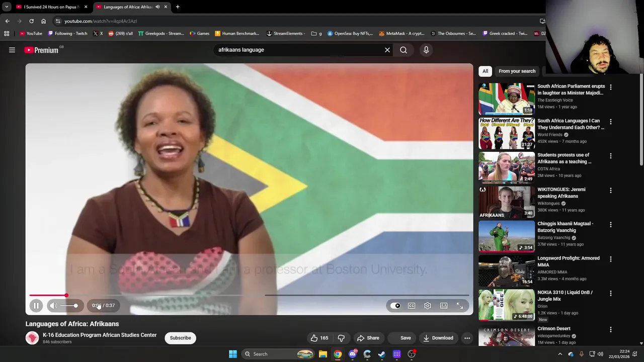Pause the video with the pause button
644x362 pixels.
pyautogui.click(x=36, y=305)
